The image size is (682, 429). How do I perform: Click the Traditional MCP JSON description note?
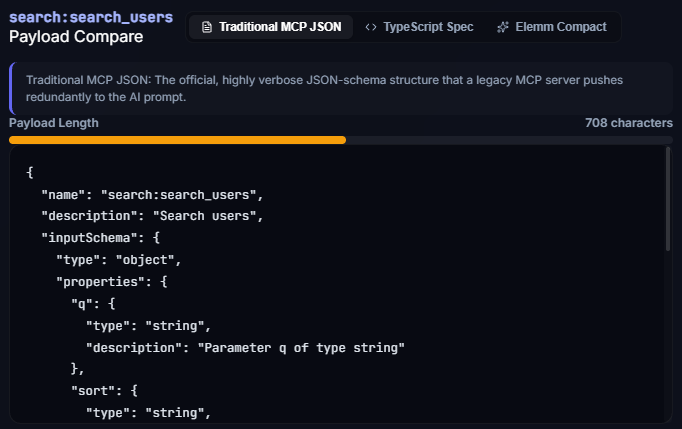click(x=341, y=88)
